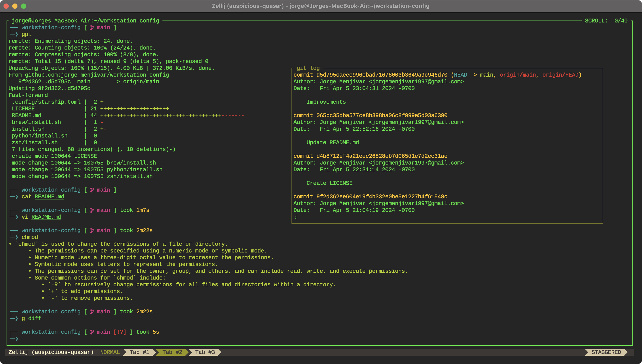Click the SCROLL 0/40 indicator
Viewport: 642px width, 364px height.
click(606, 21)
